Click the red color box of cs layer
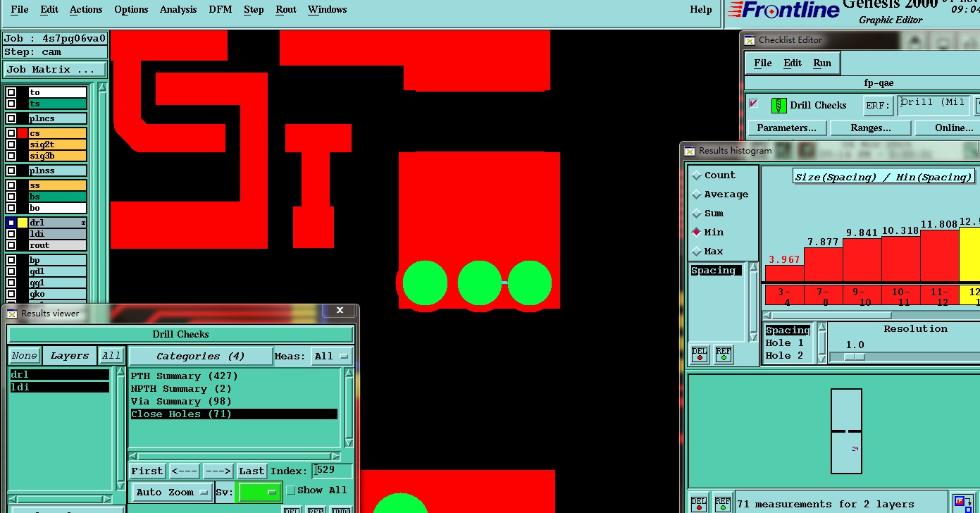Viewport: 980px width, 513px height. pos(23,133)
